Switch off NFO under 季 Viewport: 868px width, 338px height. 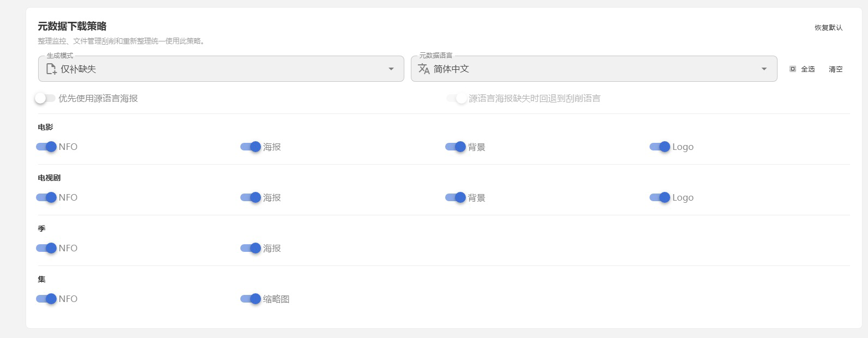pos(46,248)
